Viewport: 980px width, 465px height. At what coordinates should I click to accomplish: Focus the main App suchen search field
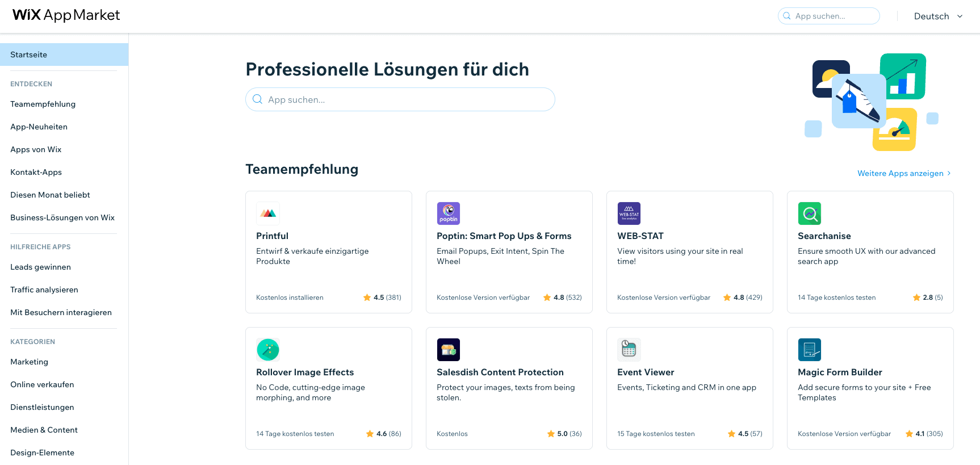pyautogui.click(x=400, y=99)
